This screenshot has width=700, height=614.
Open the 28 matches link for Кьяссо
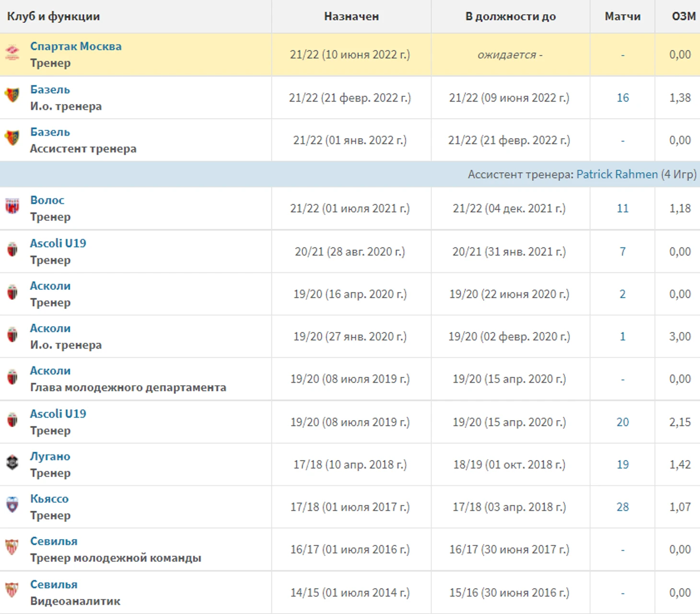pyautogui.click(x=622, y=507)
